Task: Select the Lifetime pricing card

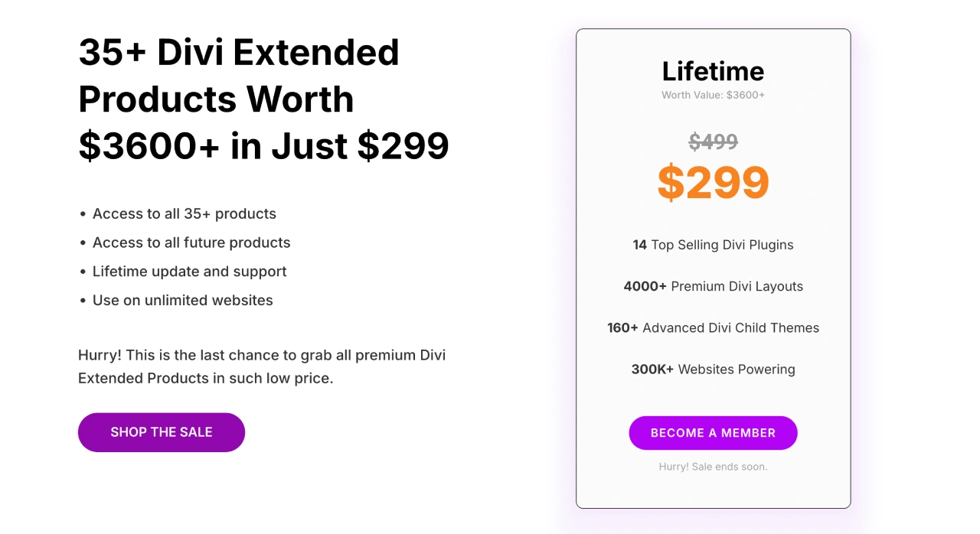Action: coord(713,268)
